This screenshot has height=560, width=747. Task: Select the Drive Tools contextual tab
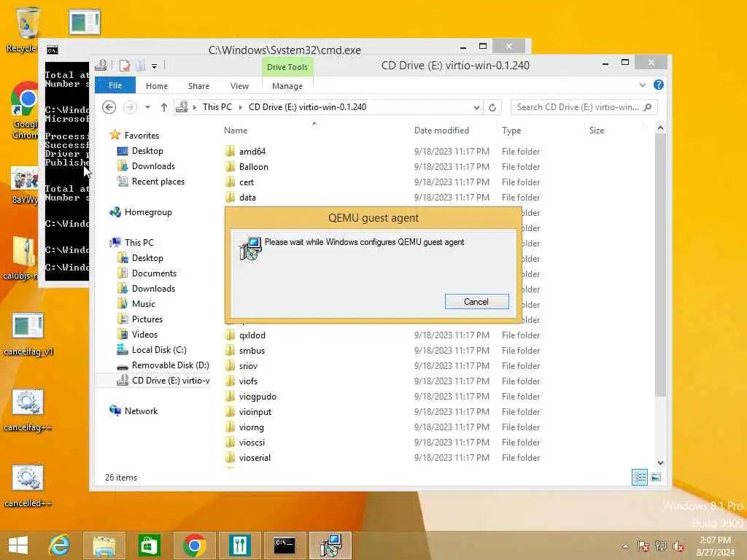[287, 67]
